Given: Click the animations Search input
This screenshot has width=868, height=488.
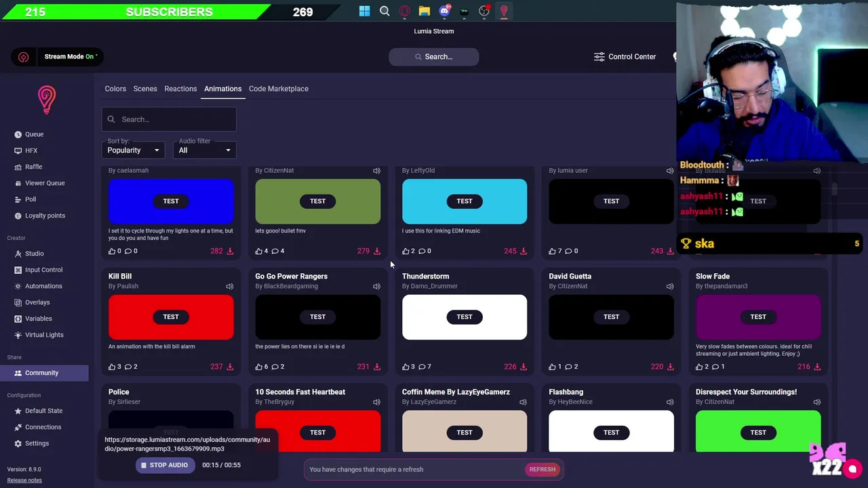Looking at the screenshot, I should tap(169, 119).
